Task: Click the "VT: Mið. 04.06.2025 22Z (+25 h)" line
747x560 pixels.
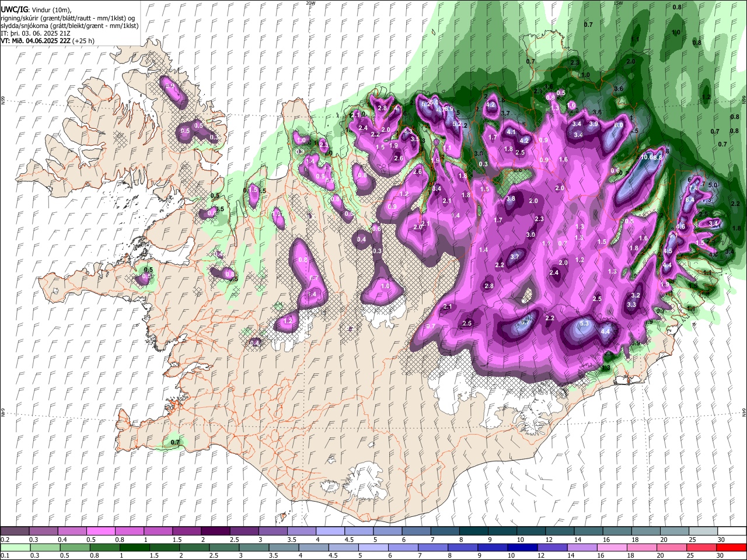Action: coord(47,41)
